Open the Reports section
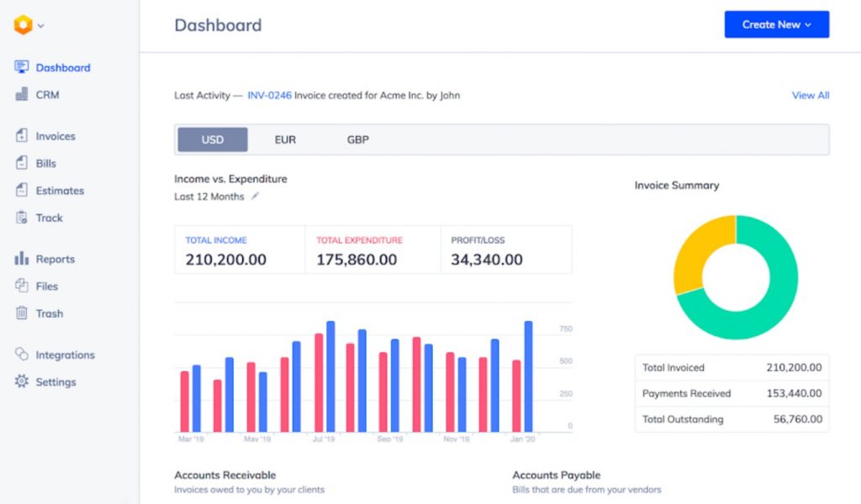The height and width of the screenshot is (504, 861). pyautogui.click(x=55, y=259)
